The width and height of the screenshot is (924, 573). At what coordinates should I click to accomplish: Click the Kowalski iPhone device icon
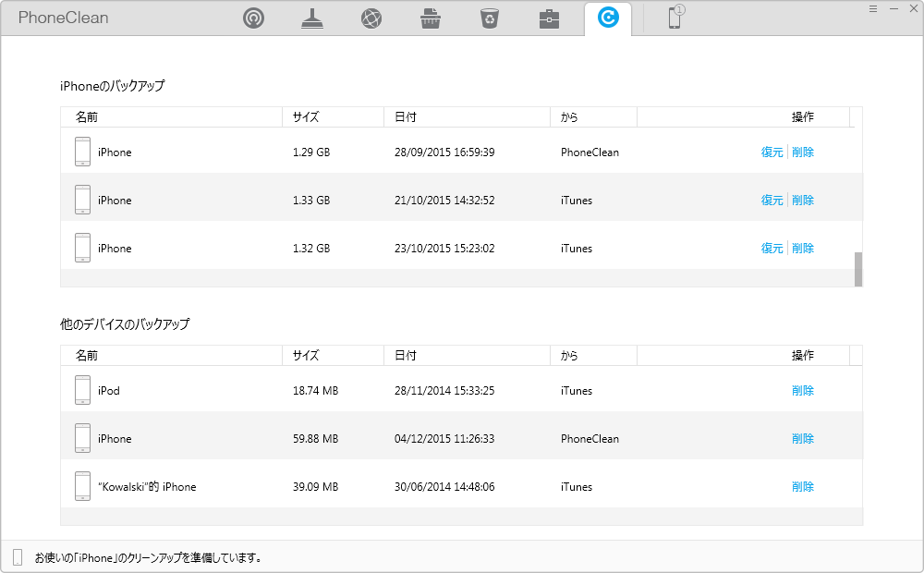pos(82,486)
